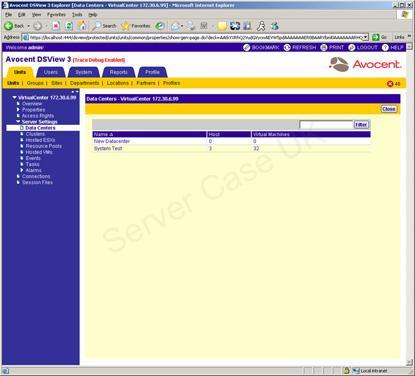Switch to the Users tab

click(x=51, y=72)
